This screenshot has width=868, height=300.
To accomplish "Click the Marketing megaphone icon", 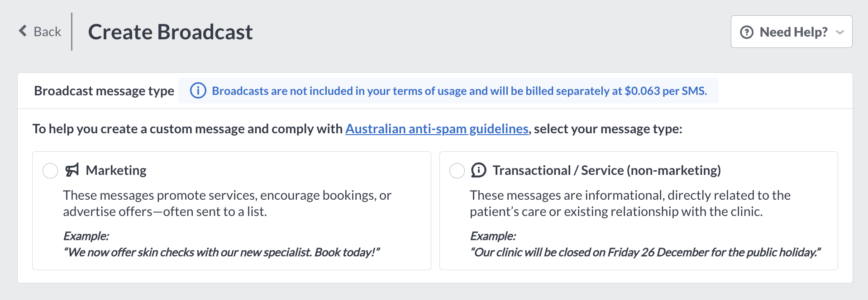I will 72,170.
